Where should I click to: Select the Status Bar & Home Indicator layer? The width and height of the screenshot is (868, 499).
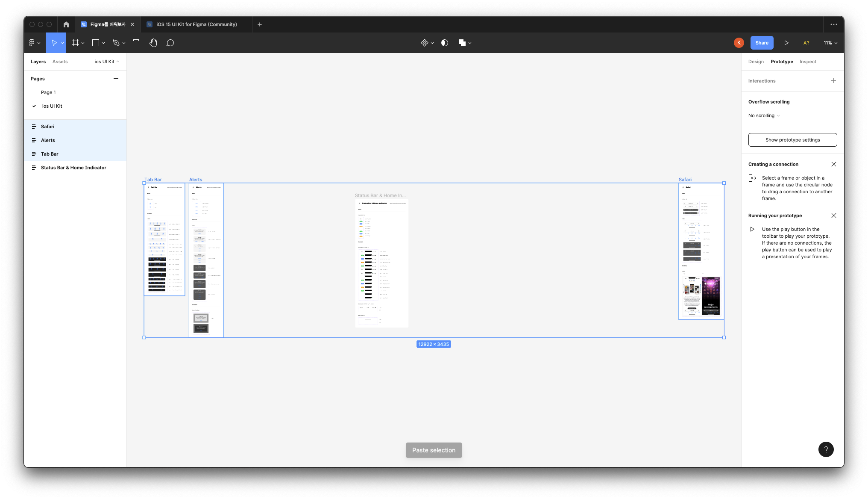(73, 168)
